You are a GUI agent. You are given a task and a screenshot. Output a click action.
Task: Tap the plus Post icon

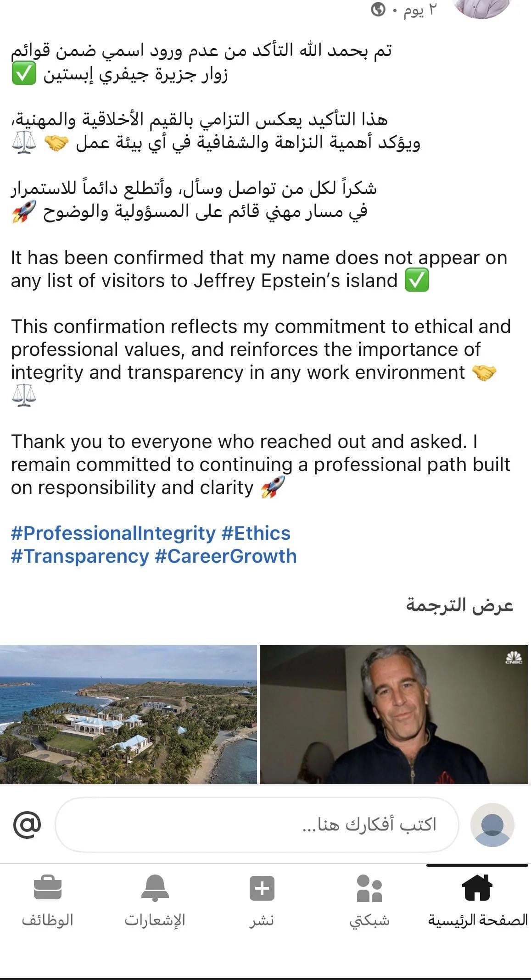tap(262, 888)
